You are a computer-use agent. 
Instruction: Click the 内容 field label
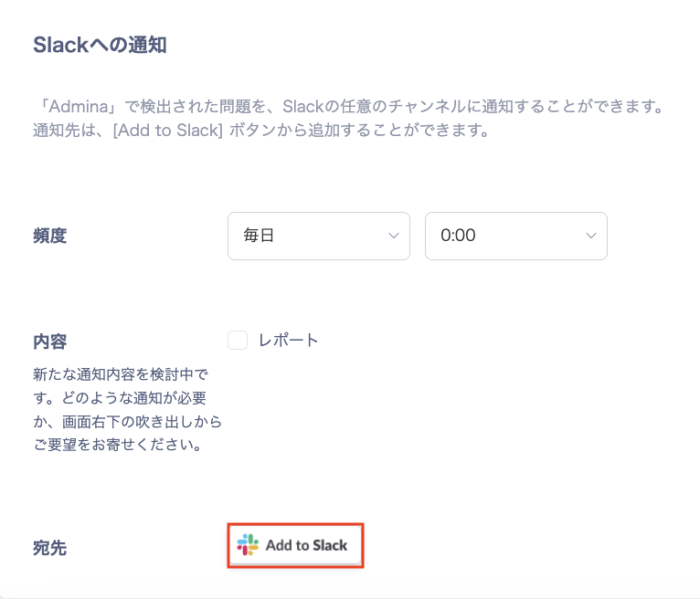[50, 341]
